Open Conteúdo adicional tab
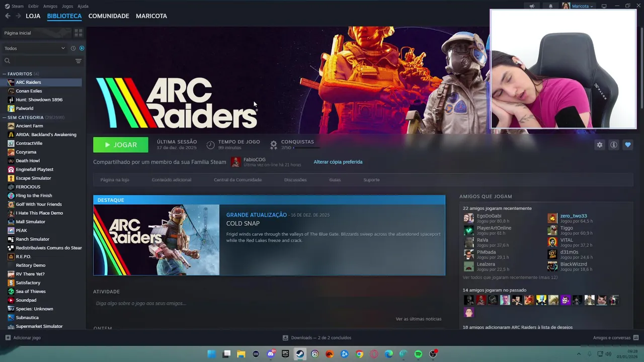This screenshot has height=362, width=644. 172,180
